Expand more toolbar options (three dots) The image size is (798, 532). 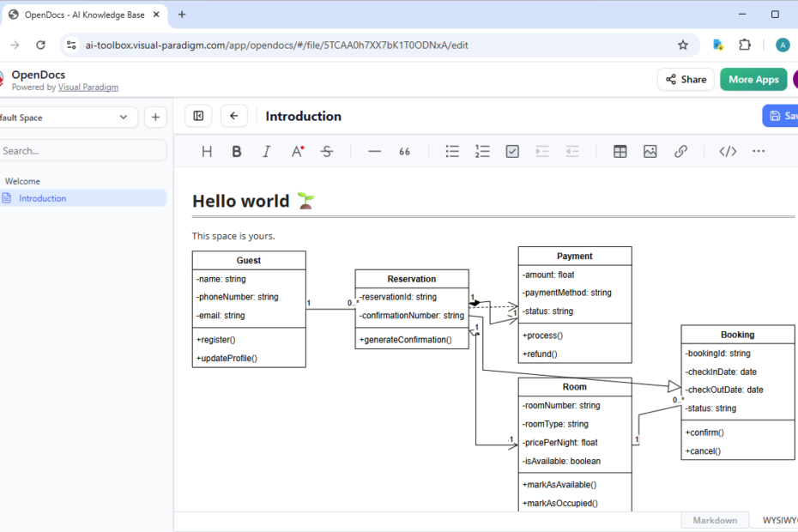pyautogui.click(x=759, y=152)
